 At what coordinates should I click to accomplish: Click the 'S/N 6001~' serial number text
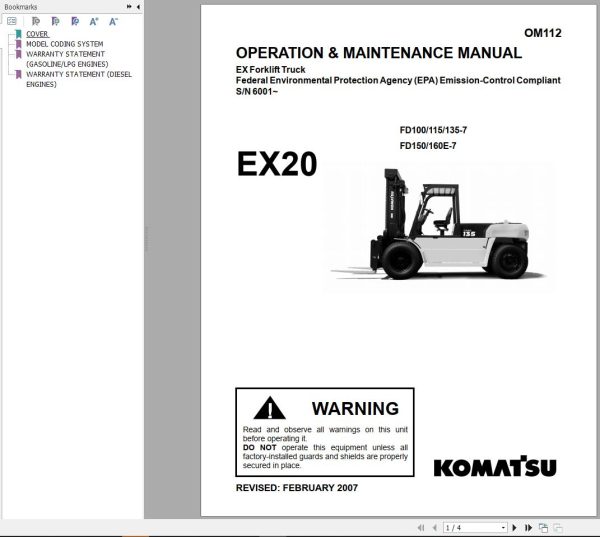257,91
